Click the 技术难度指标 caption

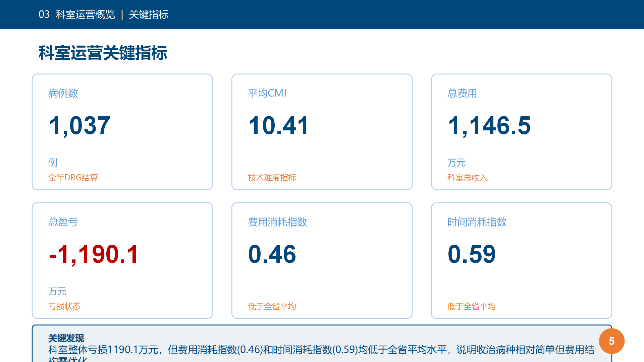pos(272,177)
